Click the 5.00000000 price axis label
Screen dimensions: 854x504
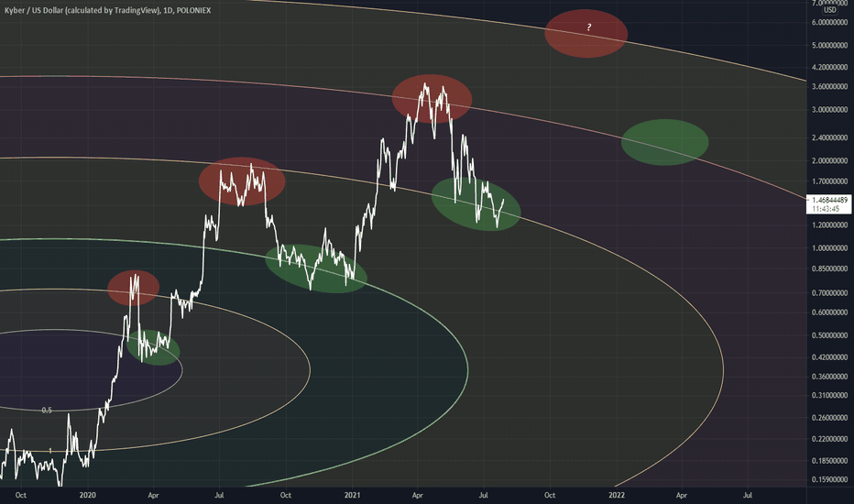tap(829, 45)
